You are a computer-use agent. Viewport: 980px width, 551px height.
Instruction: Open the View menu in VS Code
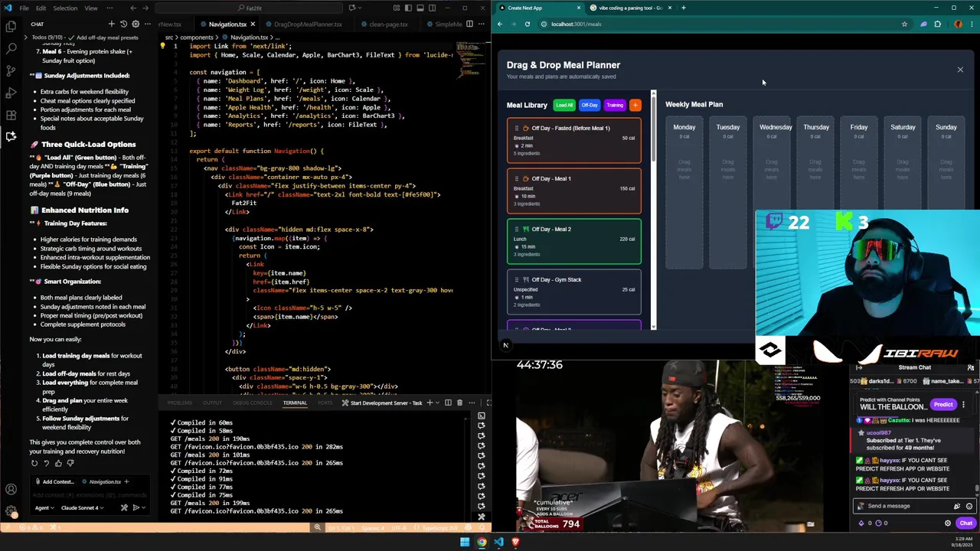coord(90,8)
